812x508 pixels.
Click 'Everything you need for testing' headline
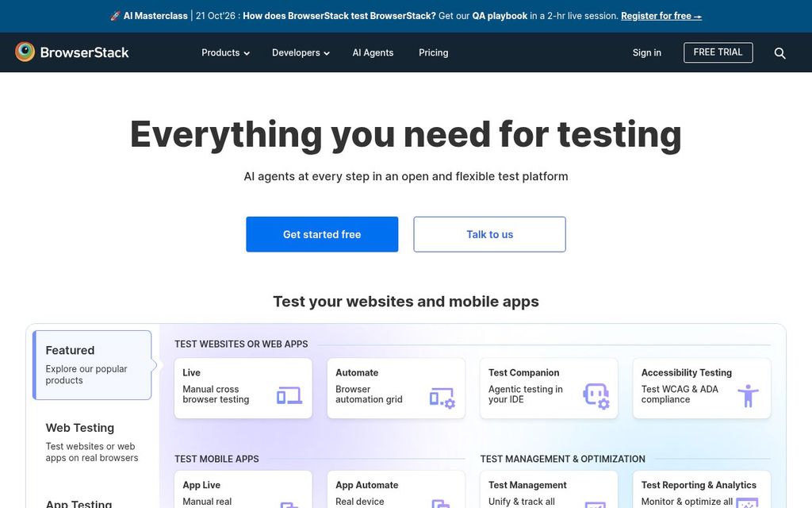(406, 135)
